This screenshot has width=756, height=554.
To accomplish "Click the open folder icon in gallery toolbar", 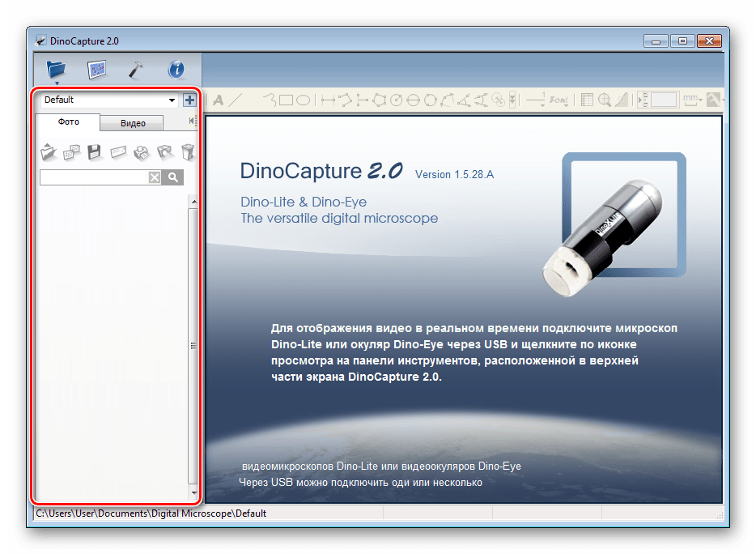I will click(49, 152).
